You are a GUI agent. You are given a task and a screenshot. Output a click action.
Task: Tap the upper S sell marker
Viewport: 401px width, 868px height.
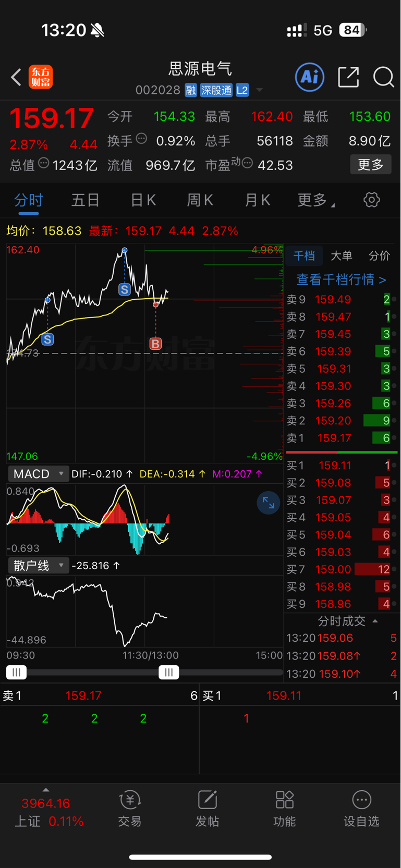click(x=124, y=289)
